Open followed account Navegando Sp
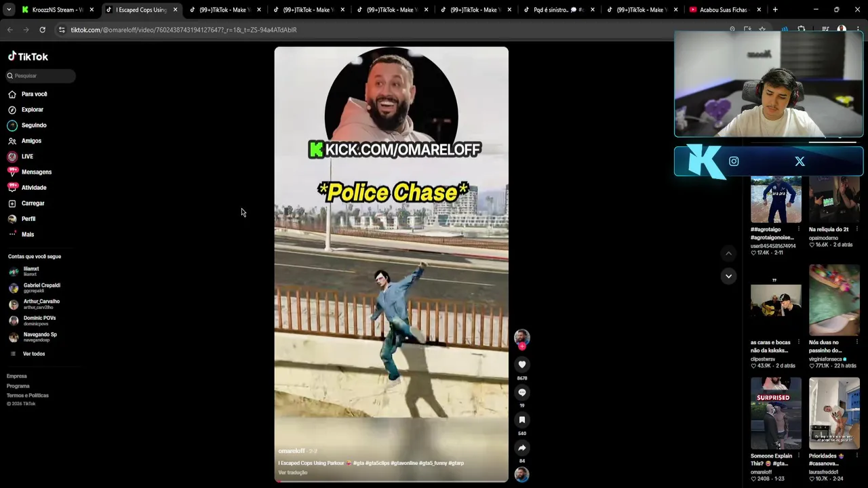Screen dimensions: 868x488 coord(33,337)
